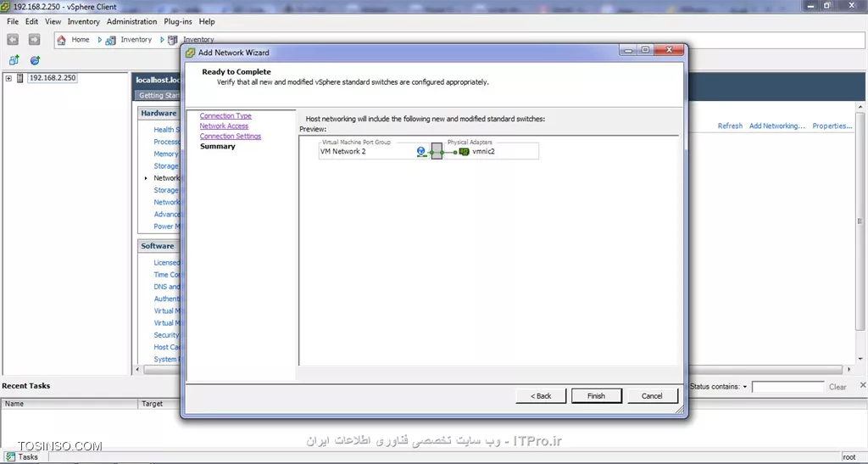Click the vSphere Client title bar icon
The width and height of the screenshot is (868, 464).
click(x=6, y=7)
